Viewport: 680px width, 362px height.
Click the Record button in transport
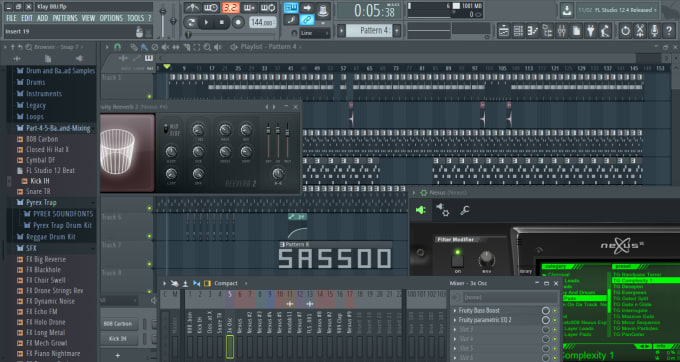pyautogui.click(x=238, y=22)
